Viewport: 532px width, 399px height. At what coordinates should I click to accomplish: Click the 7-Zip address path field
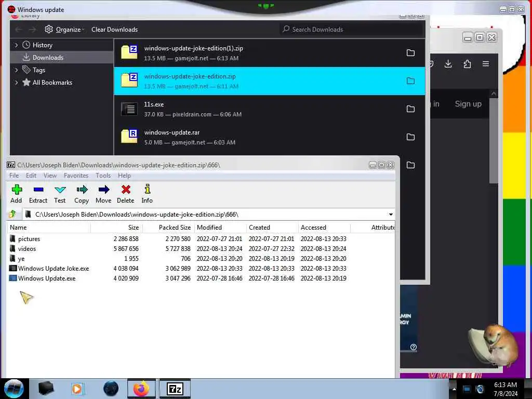tap(205, 215)
